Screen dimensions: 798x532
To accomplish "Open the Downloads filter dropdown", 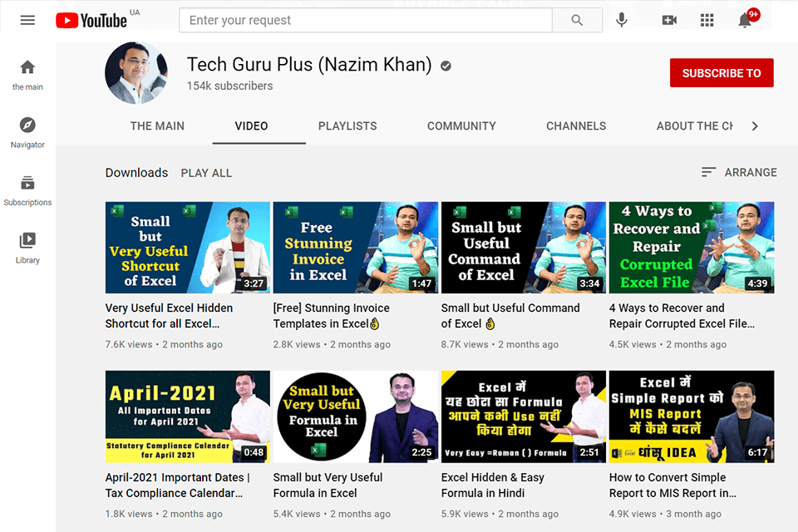I will [x=136, y=173].
